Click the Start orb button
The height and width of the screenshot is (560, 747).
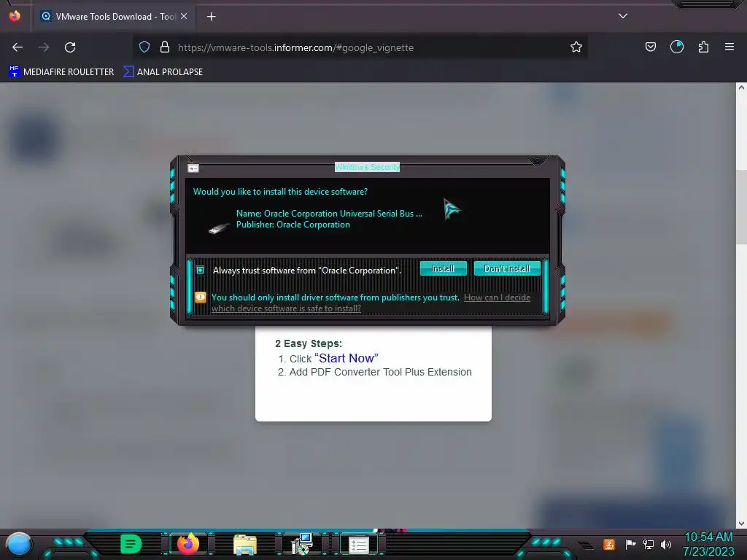click(19, 544)
